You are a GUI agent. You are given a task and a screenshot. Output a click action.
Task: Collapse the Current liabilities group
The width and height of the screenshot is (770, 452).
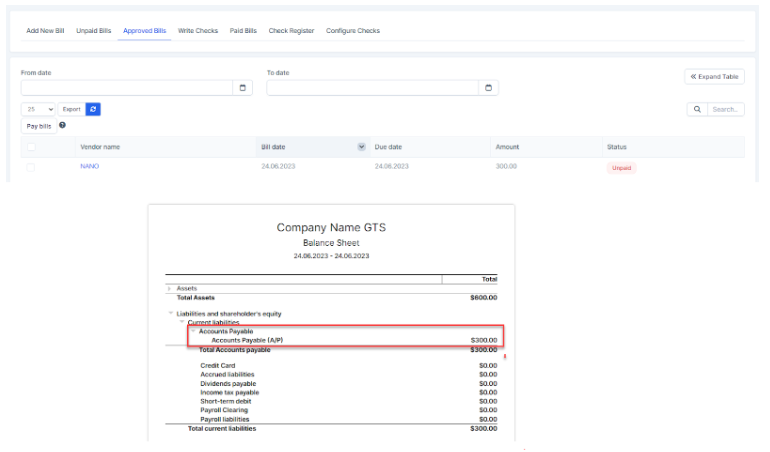(x=182, y=322)
